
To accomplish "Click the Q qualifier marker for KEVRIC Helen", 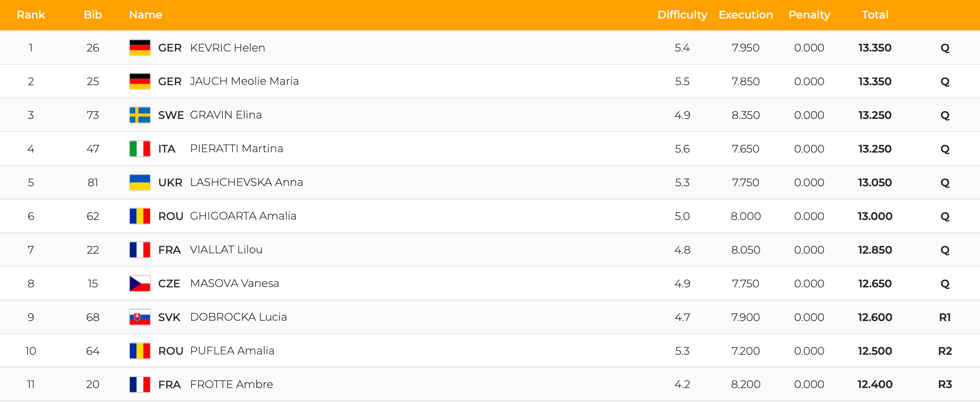I will (x=945, y=48).
